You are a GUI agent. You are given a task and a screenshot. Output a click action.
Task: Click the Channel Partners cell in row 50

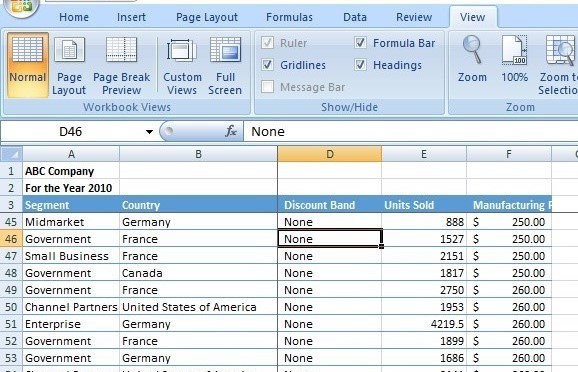[71, 307]
